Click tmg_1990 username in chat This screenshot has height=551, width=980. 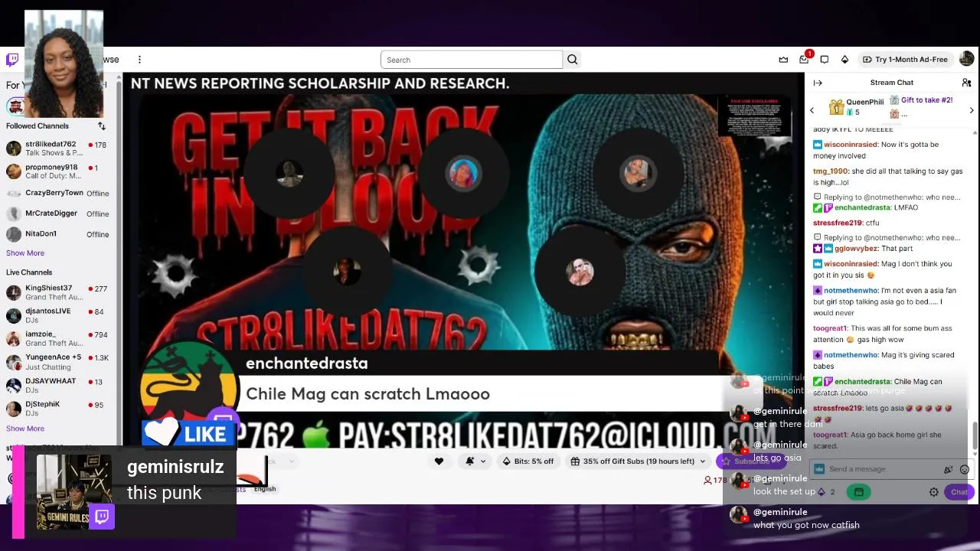point(831,171)
